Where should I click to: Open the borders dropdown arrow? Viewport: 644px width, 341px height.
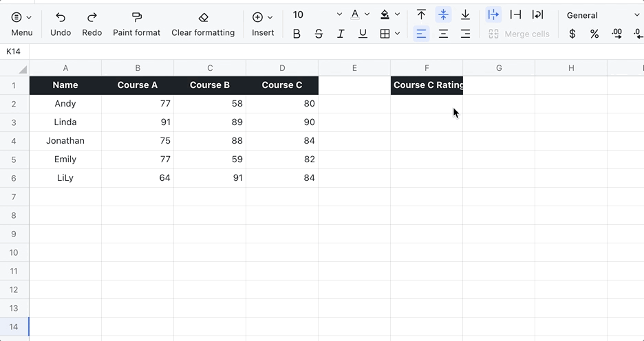tap(398, 34)
